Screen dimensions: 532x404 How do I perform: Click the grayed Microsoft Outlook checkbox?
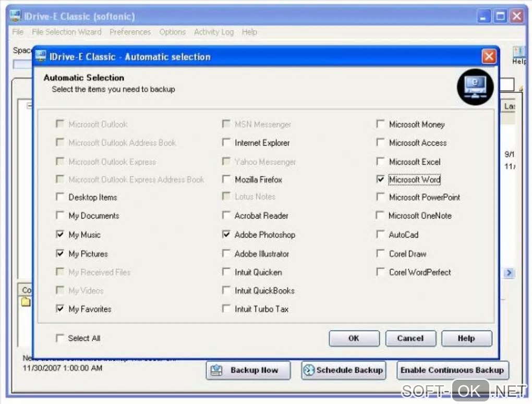[59, 124]
